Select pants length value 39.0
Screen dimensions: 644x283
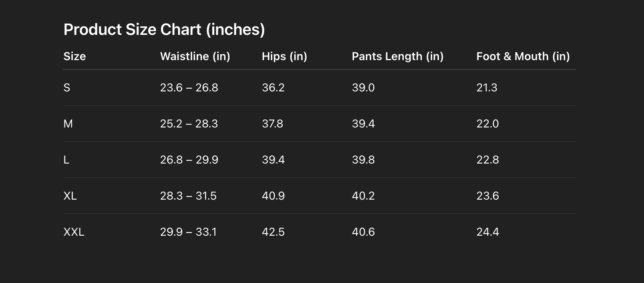363,88
